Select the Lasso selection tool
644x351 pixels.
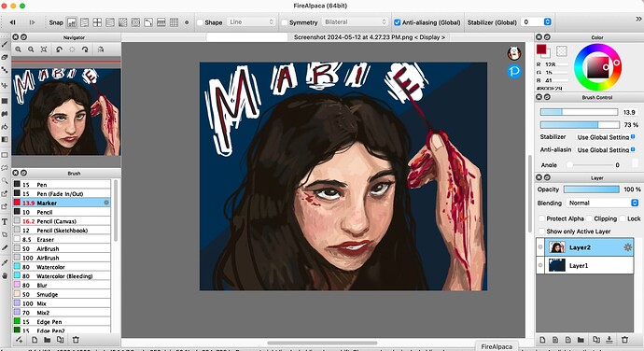pos(5,168)
